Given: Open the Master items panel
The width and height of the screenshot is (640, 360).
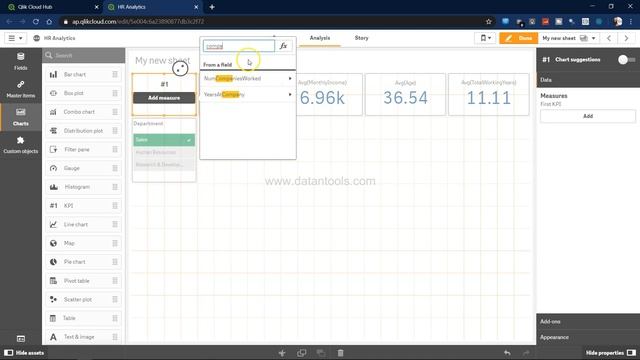Looking at the screenshot, I should coord(20,89).
